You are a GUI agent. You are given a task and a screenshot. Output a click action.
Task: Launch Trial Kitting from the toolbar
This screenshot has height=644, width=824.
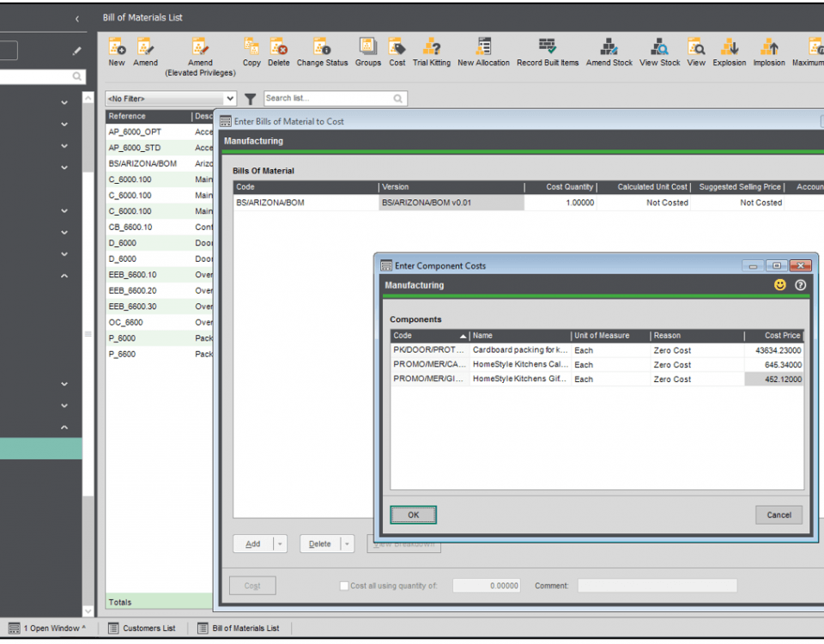coord(432,52)
